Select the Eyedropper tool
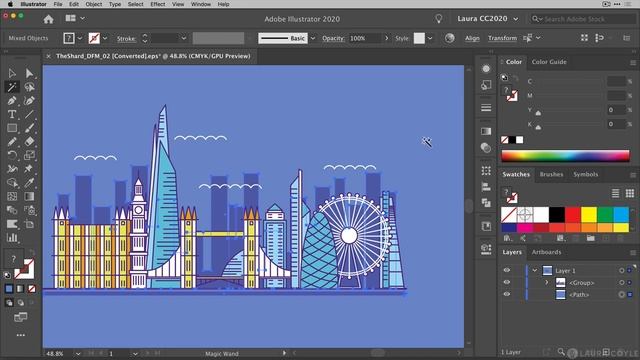 29,182
